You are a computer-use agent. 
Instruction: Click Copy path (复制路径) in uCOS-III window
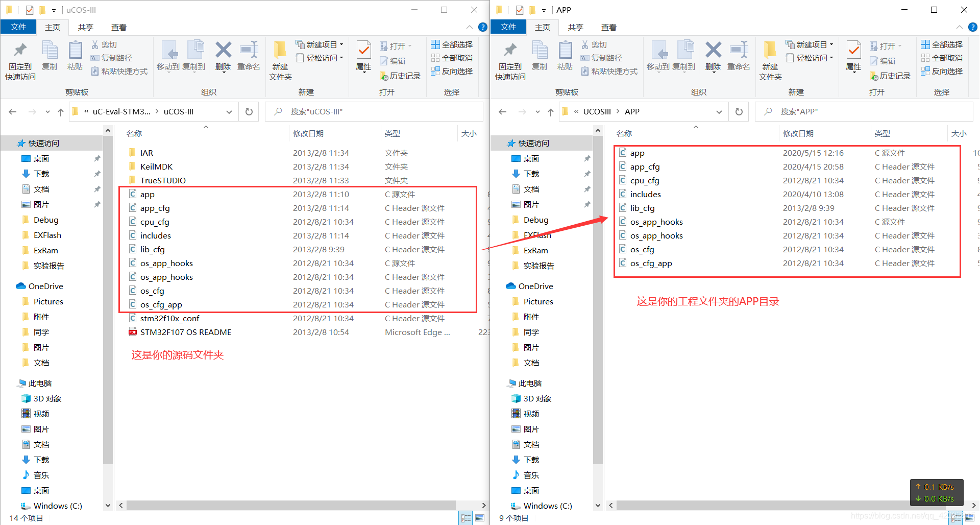(x=112, y=58)
